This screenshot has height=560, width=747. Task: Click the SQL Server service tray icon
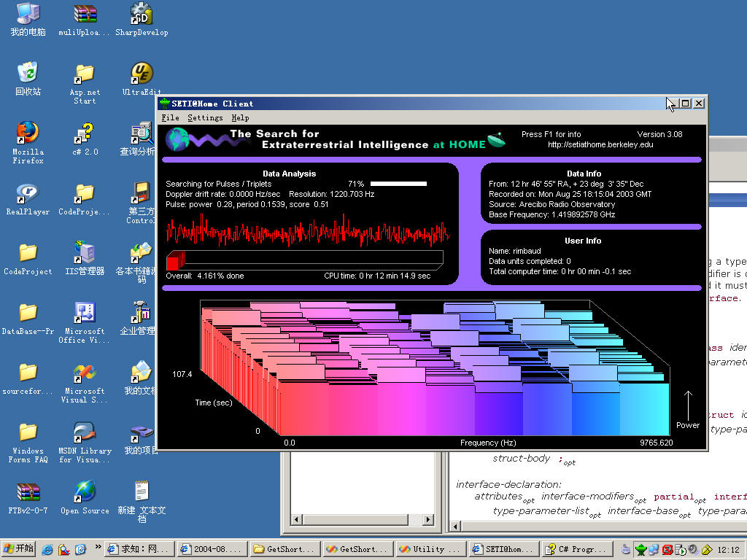click(681, 550)
